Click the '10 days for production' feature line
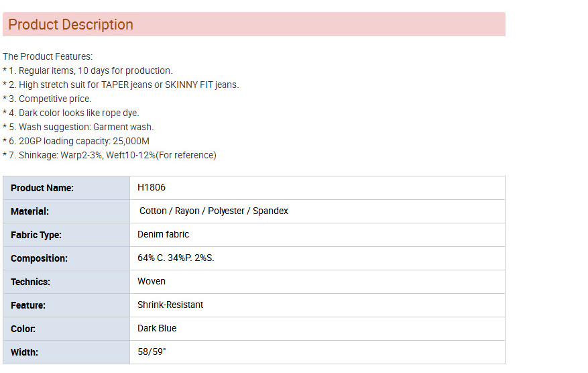Viewport: 588px width, 373px height. tap(88, 70)
